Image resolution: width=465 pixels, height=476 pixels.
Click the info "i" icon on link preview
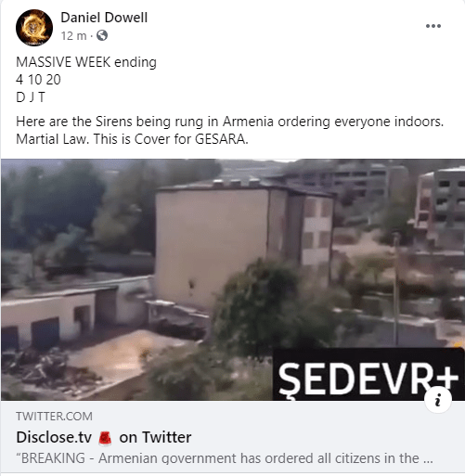[438, 400]
